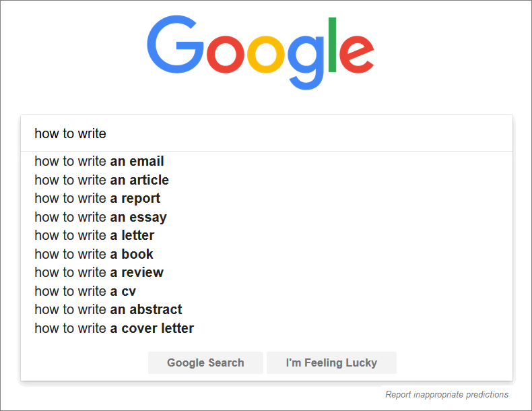Click the Google logo
The height and width of the screenshot is (411, 532).
[260, 53]
